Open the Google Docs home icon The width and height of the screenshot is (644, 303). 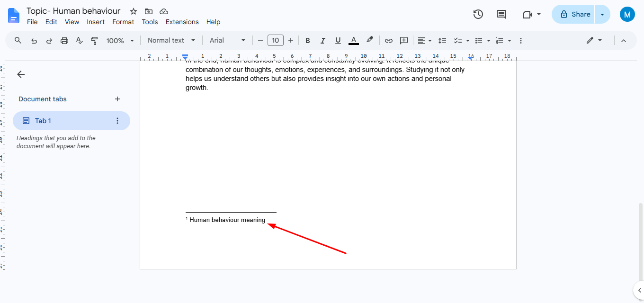pos(14,15)
